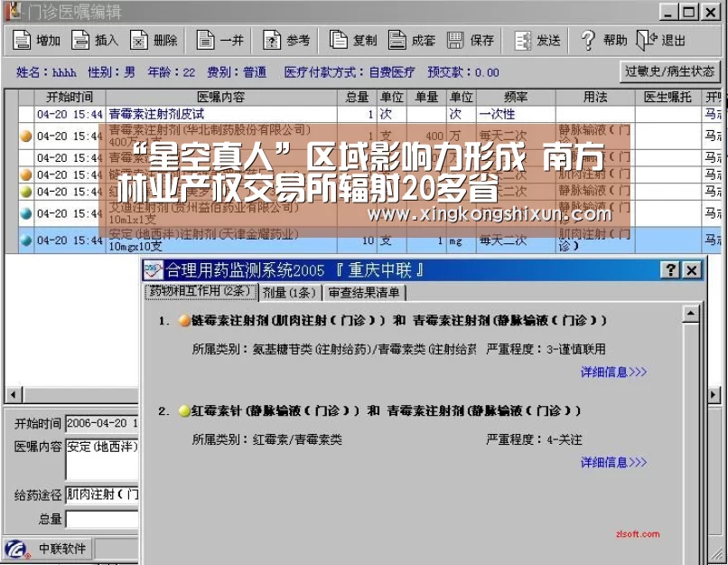Click the 频率 column header
The width and height of the screenshot is (728, 565).
pyautogui.click(x=516, y=97)
